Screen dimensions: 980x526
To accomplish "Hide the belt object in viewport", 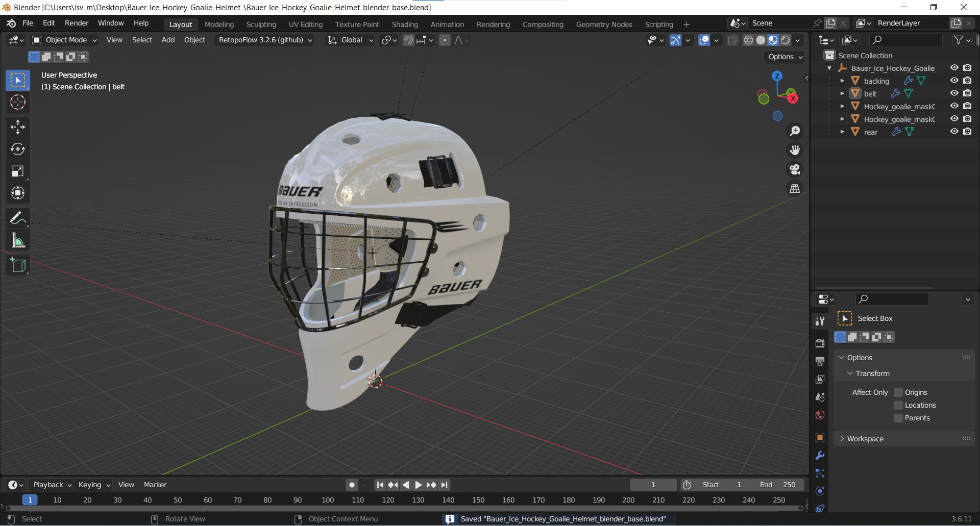I will (954, 93).
